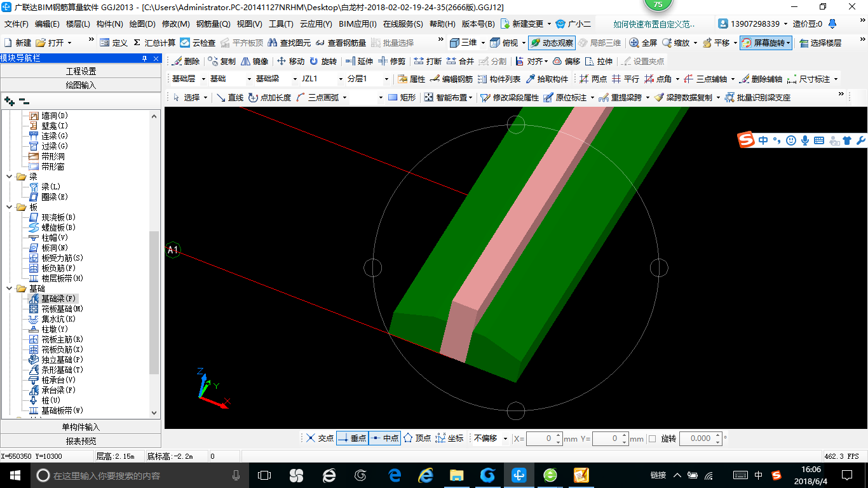
Task: Select the 镜像 mirror tool
Action: coord(254,62)
